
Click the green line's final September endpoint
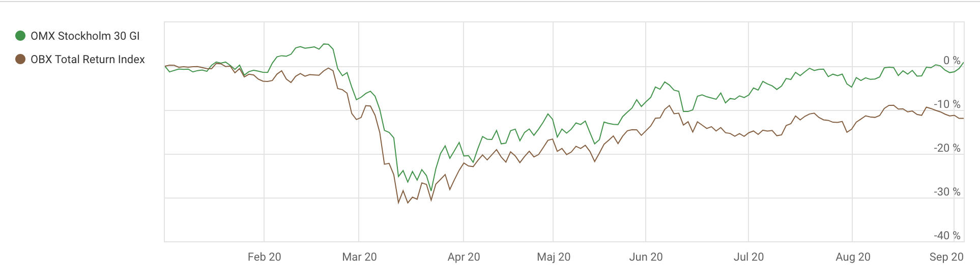click(x=963, y=63)
